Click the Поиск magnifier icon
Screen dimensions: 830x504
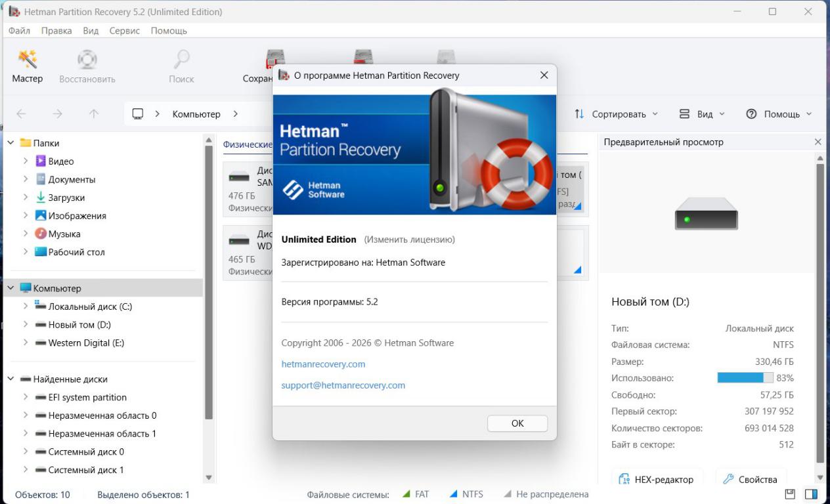pyautogui.click(x=181, y=60)
